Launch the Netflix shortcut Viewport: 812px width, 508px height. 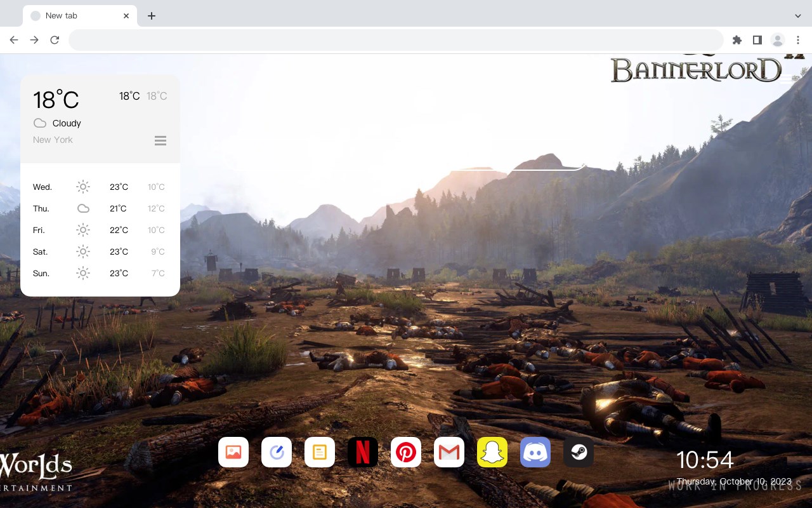[x=363, y=452]
